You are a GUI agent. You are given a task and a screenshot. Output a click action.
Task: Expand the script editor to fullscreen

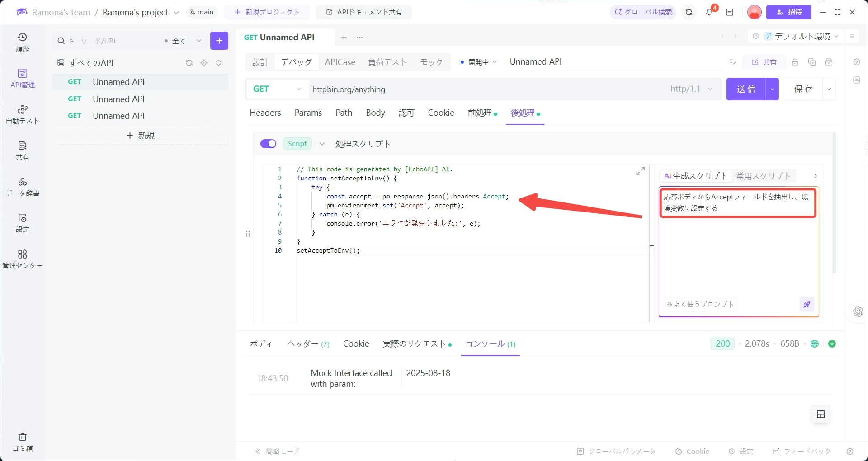click(x=640, y=171)
